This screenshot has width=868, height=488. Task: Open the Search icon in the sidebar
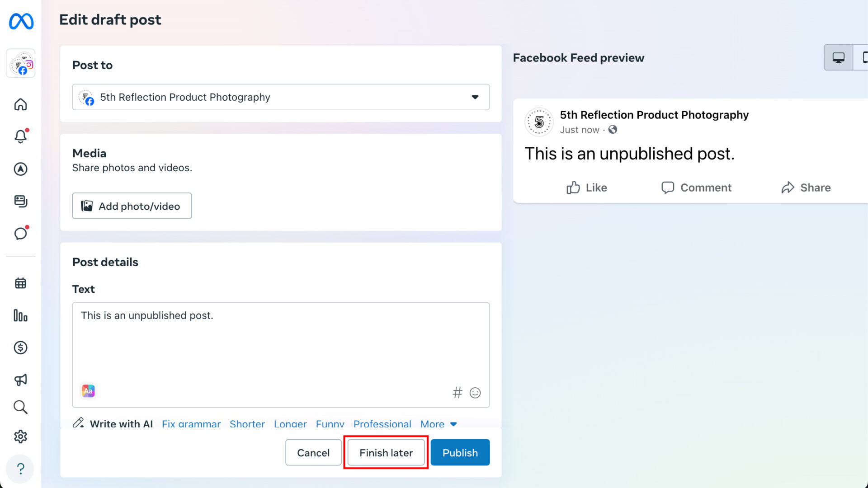tap(20, 407)
